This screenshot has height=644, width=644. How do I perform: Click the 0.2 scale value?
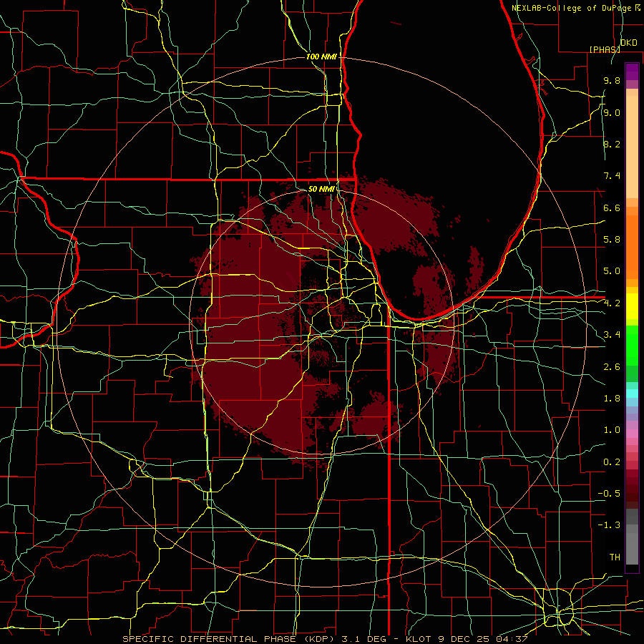(612, 462)
